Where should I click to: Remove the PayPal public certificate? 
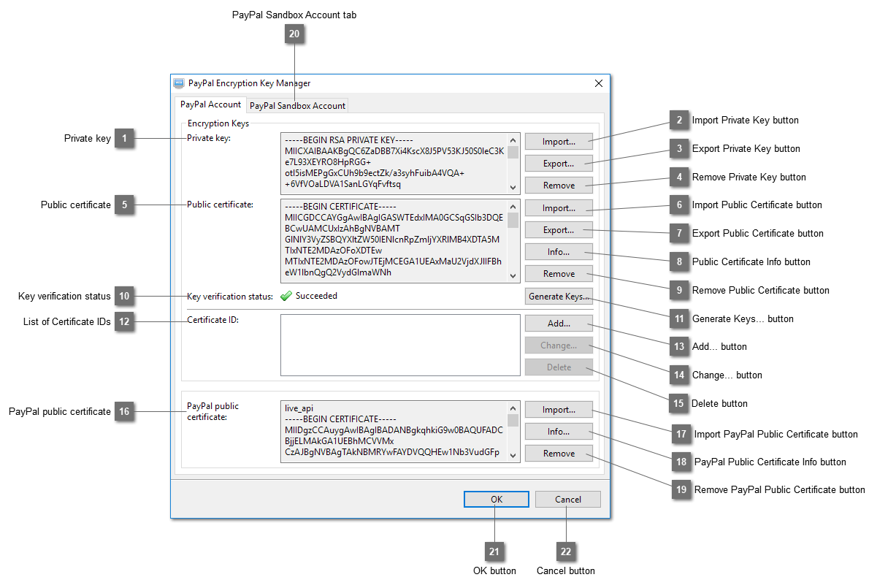[x=559, y=453]
